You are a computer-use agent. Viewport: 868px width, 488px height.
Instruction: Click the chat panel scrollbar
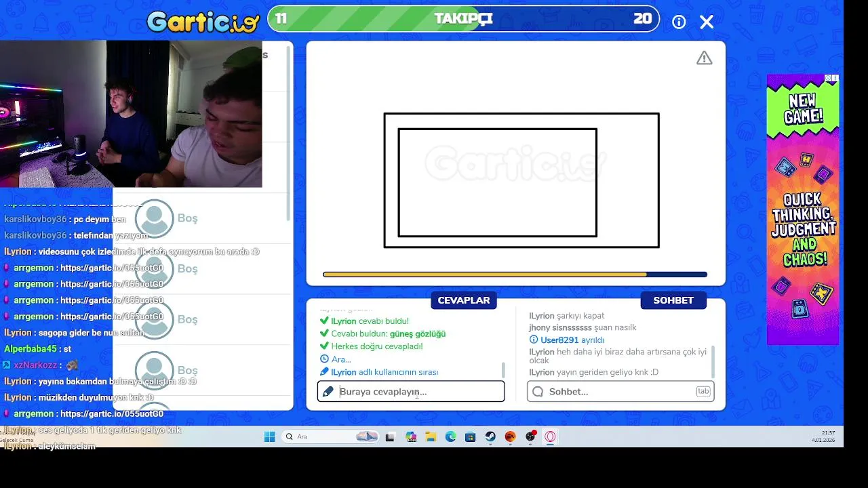point(713,361)
